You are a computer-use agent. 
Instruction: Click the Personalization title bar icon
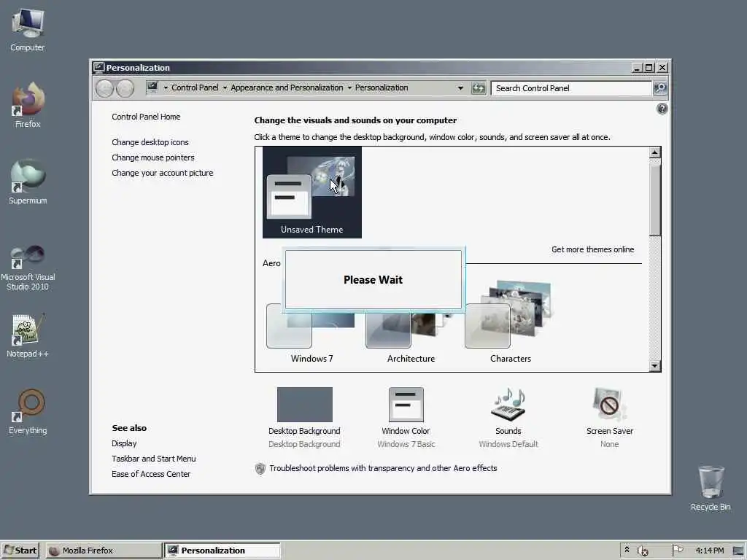[98, 67]
